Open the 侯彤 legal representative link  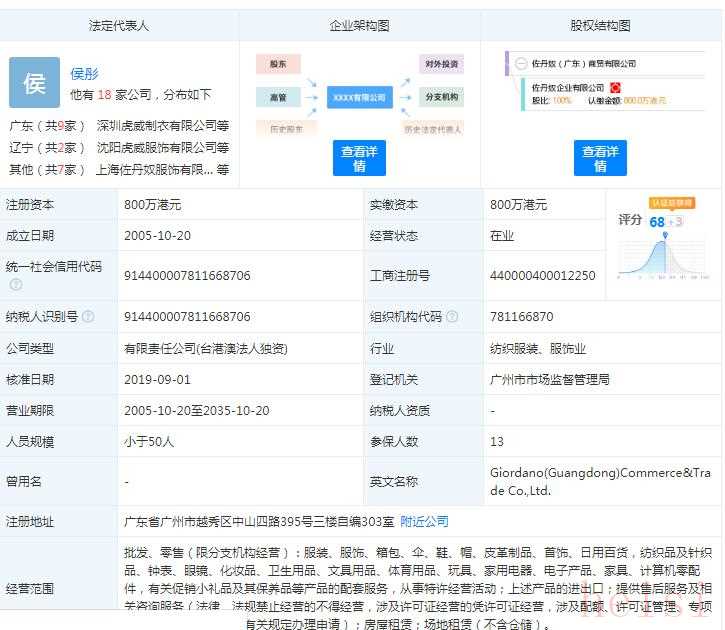point(85,73)
